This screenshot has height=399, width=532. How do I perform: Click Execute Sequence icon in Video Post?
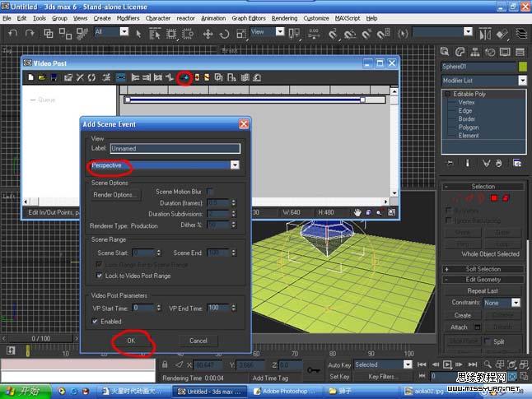coord(106,77)
